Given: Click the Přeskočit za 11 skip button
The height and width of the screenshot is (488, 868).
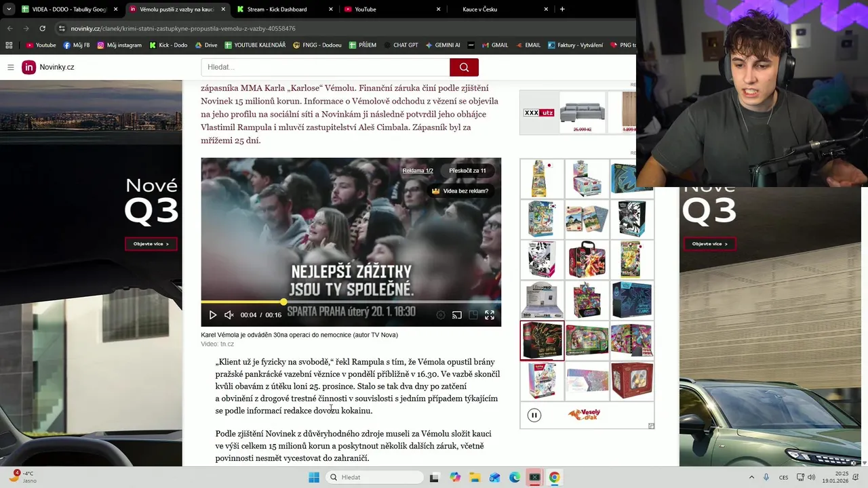Looking at the screenshot, I should coord(467,171).
